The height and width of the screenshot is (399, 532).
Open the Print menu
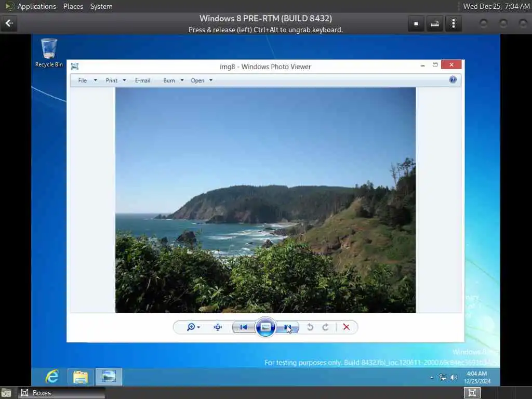111,81
